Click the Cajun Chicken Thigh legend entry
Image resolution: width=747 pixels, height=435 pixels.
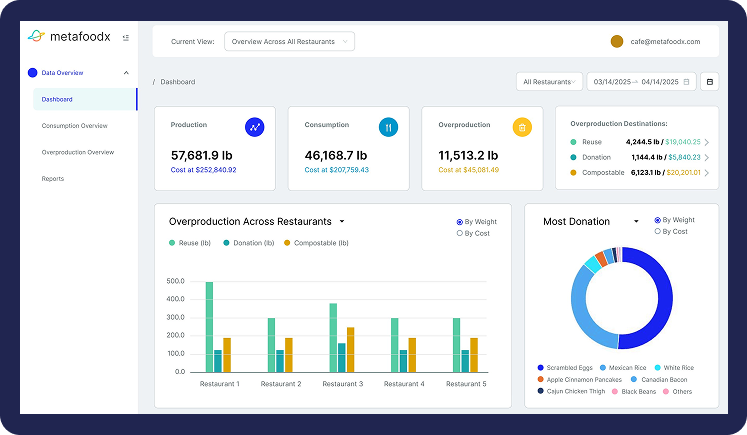[571, 392]
